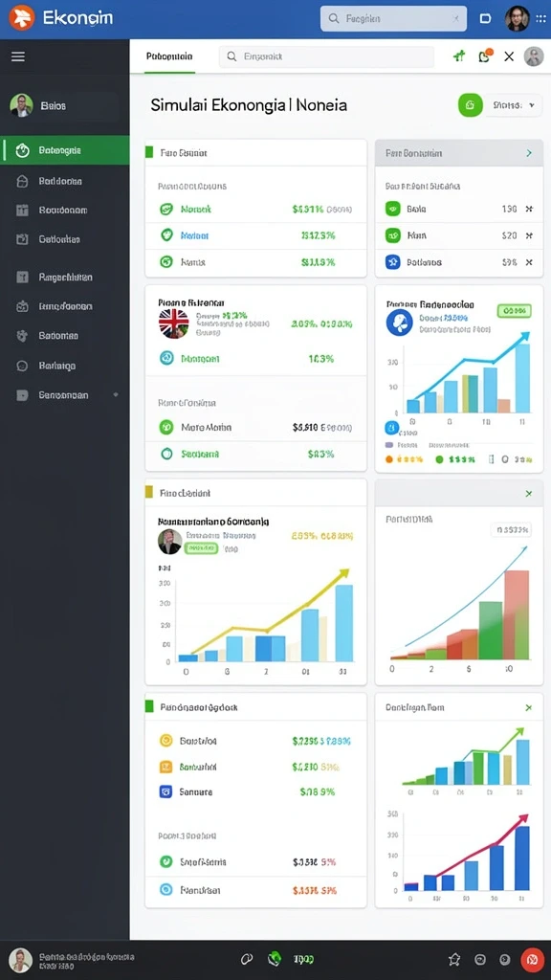551x980 pixels.
Task: Open the hamburger menu in sidebar
Action: pyautogui.click(x=18, y=56)
